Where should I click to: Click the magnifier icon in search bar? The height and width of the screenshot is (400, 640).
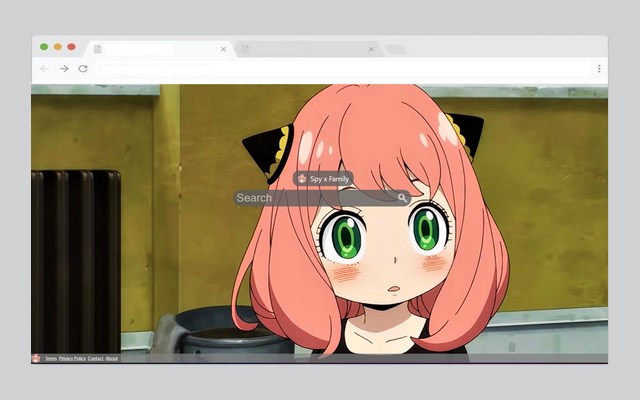[402, 198]
